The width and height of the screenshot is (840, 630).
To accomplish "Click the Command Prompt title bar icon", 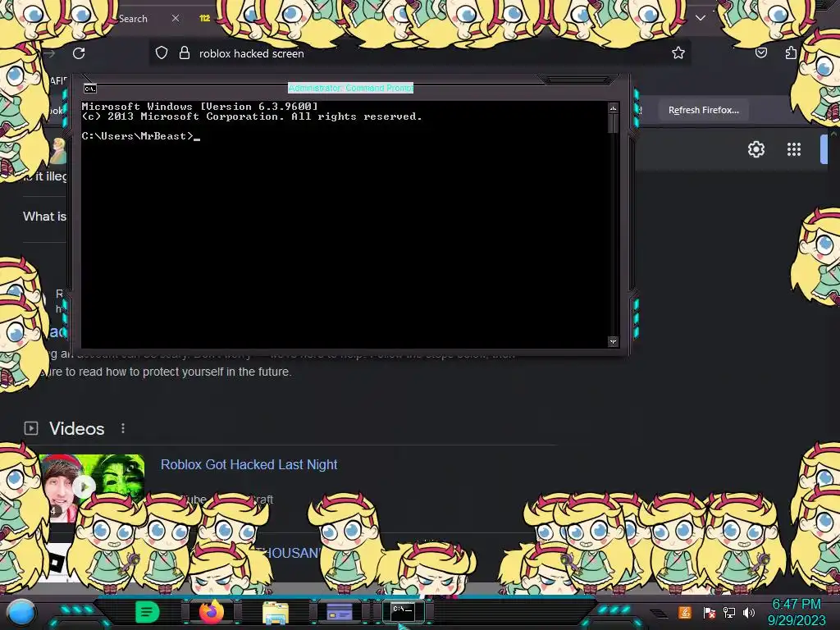I will (x=90, y=89).
